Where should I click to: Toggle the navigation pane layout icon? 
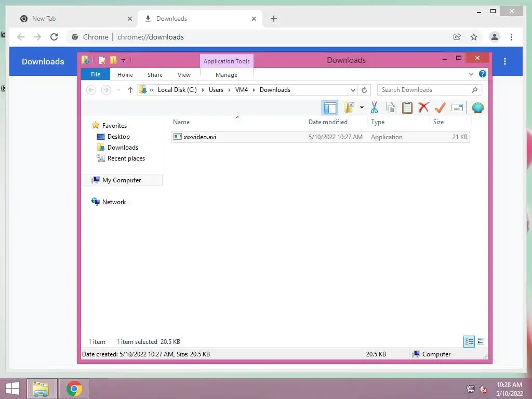click(330, 108)
